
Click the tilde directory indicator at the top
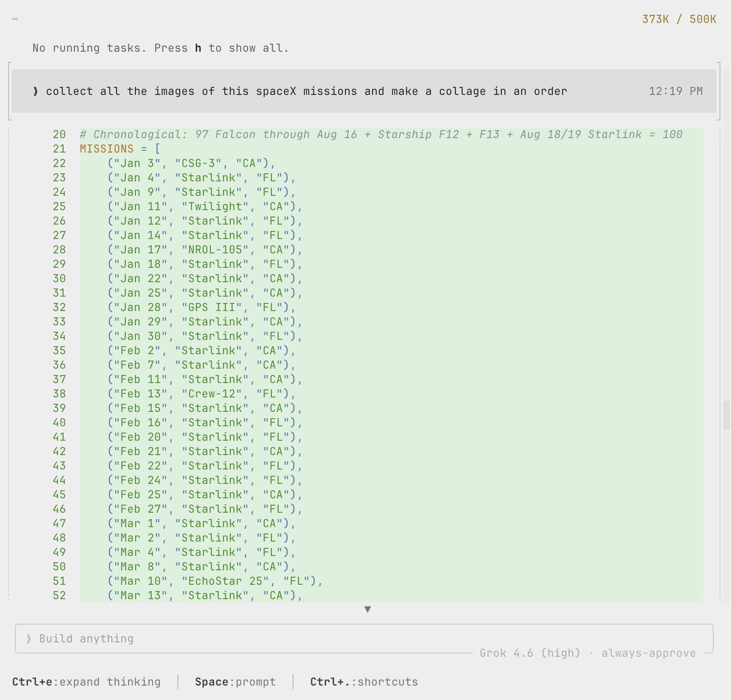pos(15,19)
